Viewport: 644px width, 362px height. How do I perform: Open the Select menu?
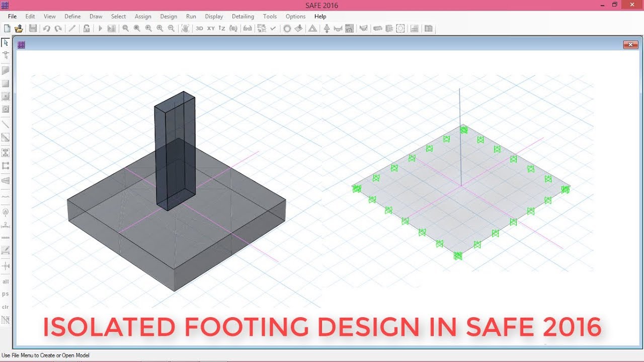pyautogui.click(x=118, y=17)
